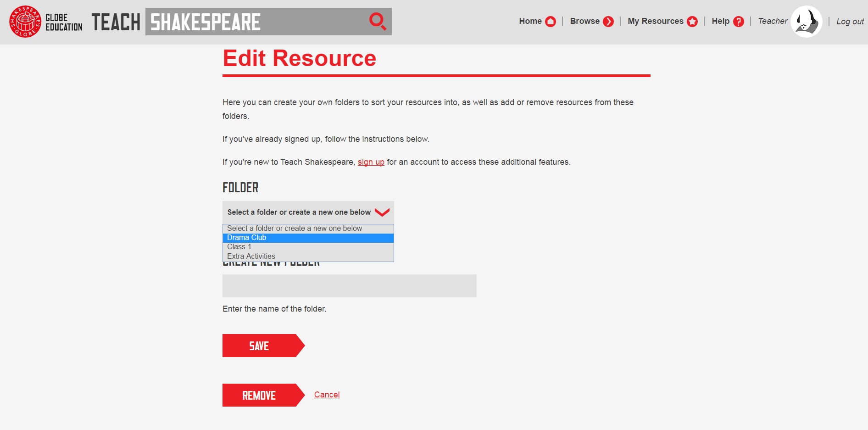Select the Class 1 folder option
Screen dimensions: 868x430
(x=308, y=247)
